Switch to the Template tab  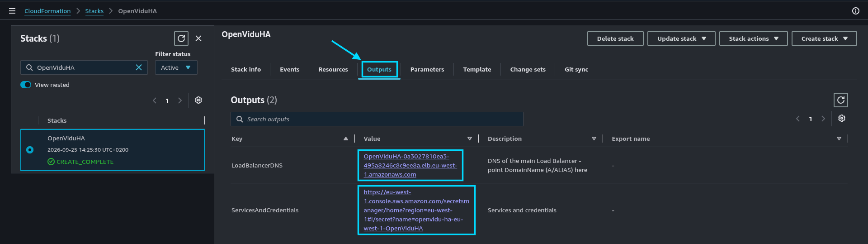coord(477,69)
